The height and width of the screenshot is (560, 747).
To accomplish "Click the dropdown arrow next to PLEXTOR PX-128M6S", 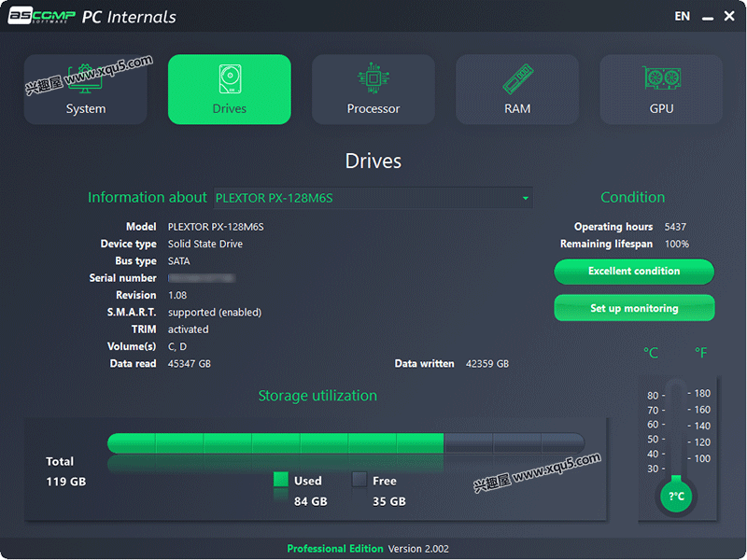I will pyautogui.click(x=525, y=198).
